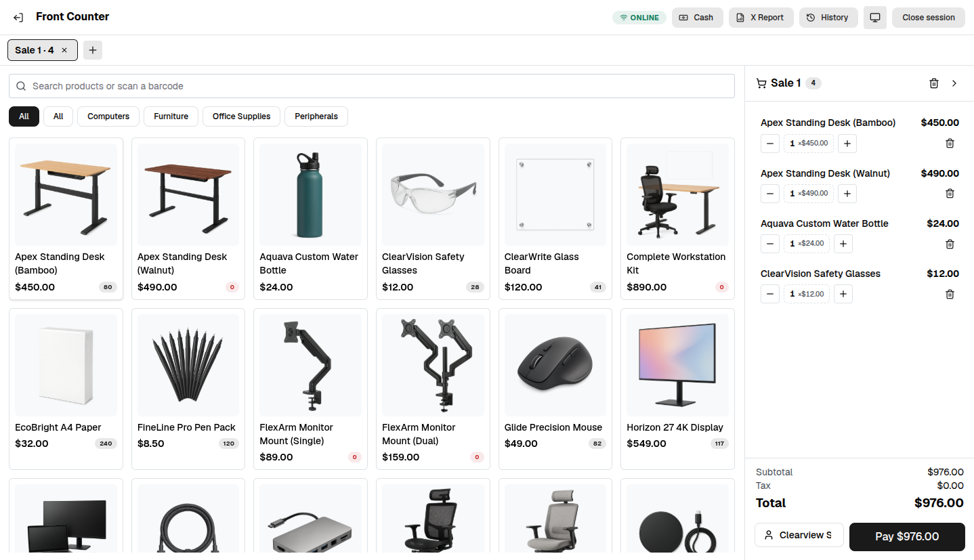Increase Aquava Custom Water Bottle quantity
The width and height of the screenshot is (974, 560).
[843, 244]
